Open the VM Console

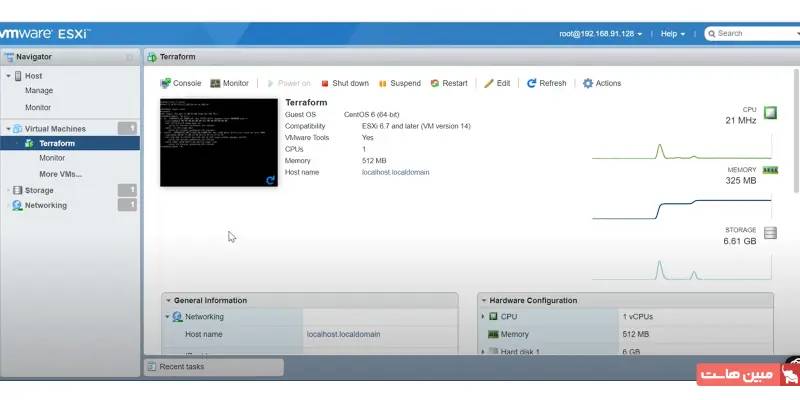point(181,83)
